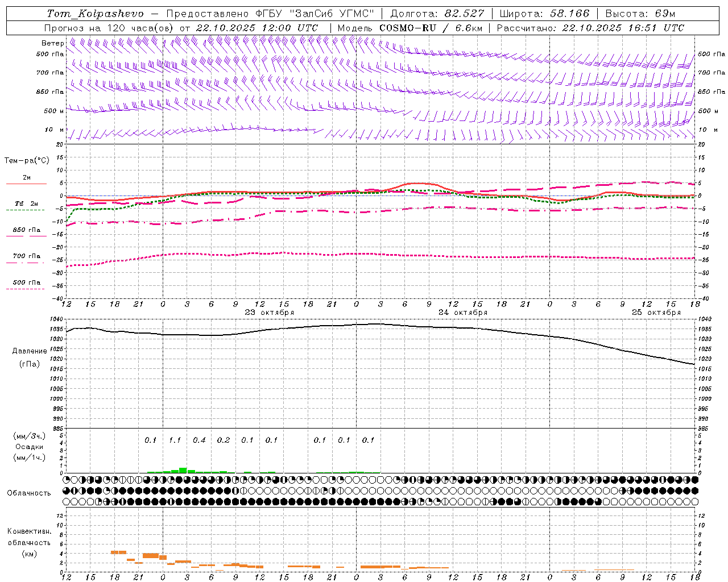This screenshot has height=582, width=728.
Task: Click the '(мм/1ч.)' precipitation unit label
Action: [x=30, y=458]
